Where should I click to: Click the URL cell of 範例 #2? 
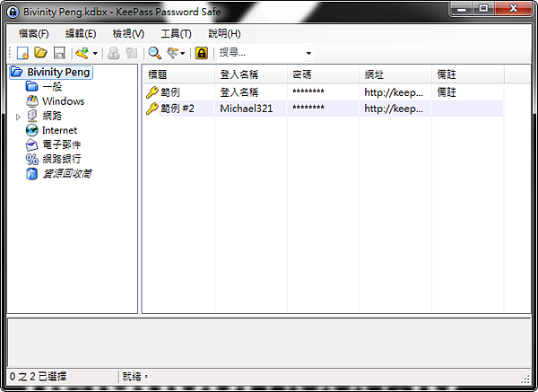(x=394, y=109)
